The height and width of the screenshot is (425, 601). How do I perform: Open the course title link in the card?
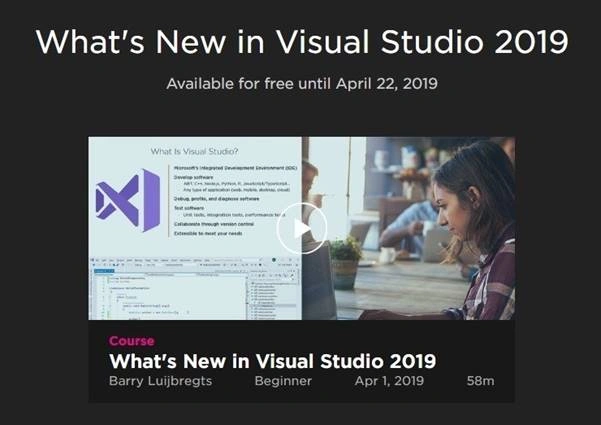(x=273, y=361)
